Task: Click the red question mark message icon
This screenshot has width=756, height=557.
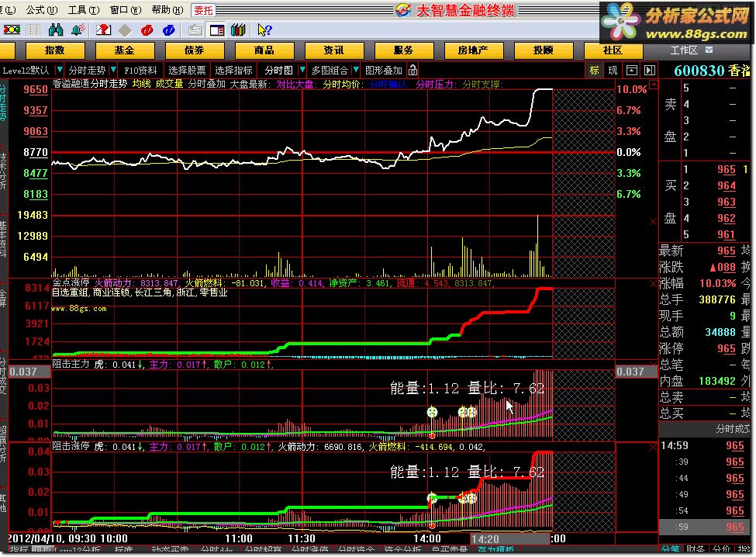Action: point(103,30)
